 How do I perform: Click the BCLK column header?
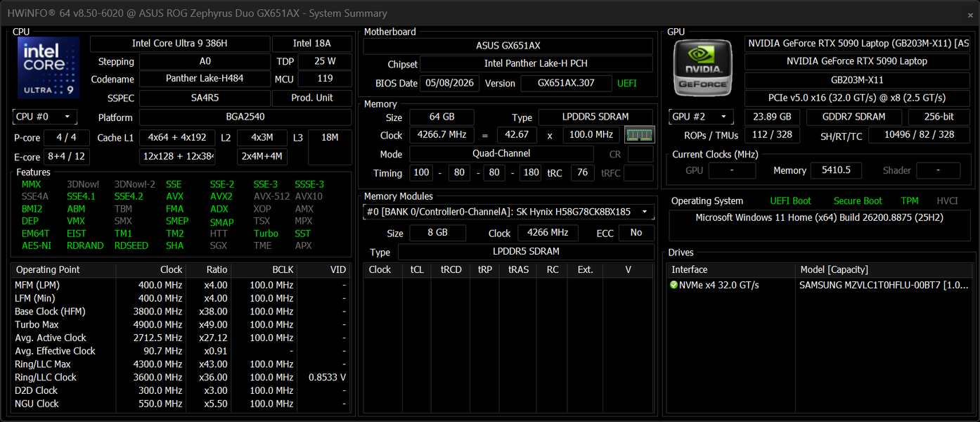[x=264, y=269]
